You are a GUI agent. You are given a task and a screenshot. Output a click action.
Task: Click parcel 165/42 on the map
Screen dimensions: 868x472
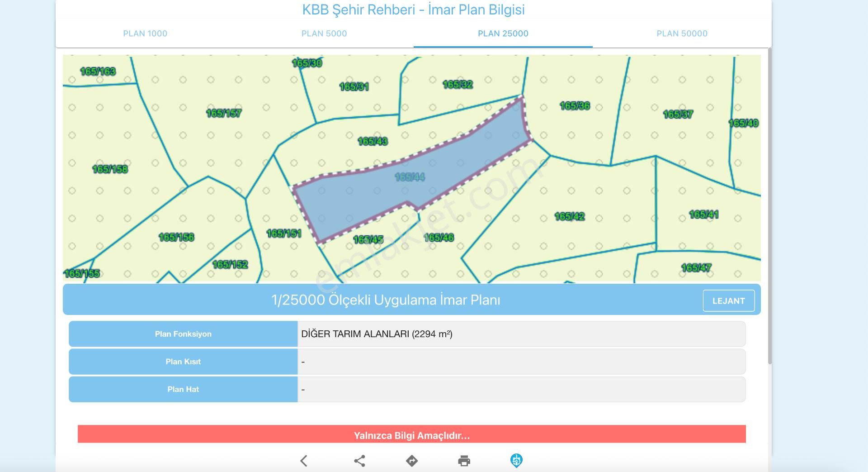pos(570,217)
